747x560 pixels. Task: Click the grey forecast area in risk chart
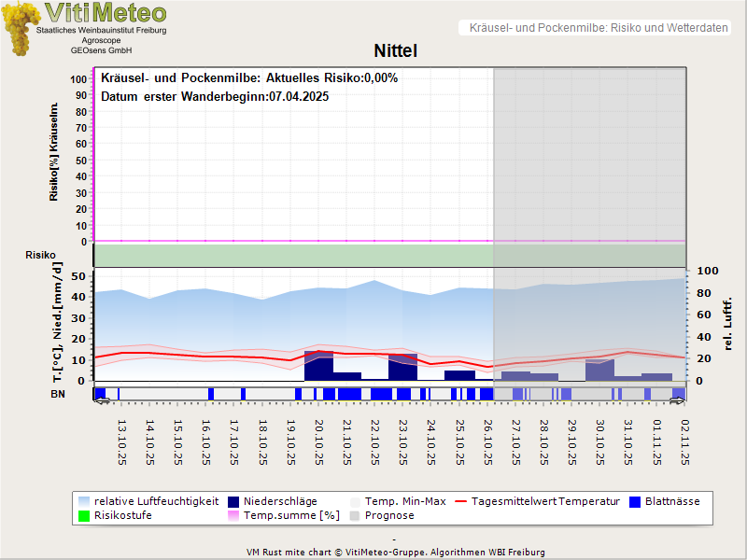coord(589,154)
